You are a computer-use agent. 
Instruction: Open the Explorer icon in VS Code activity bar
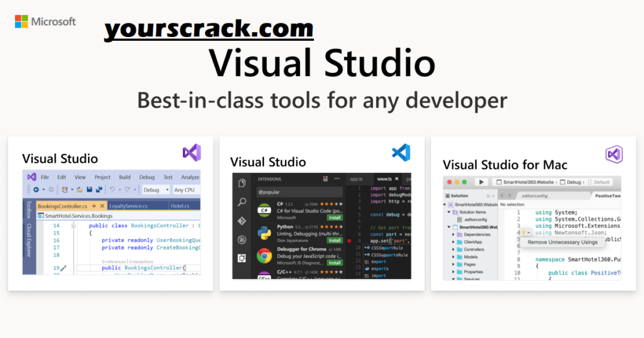242,183
